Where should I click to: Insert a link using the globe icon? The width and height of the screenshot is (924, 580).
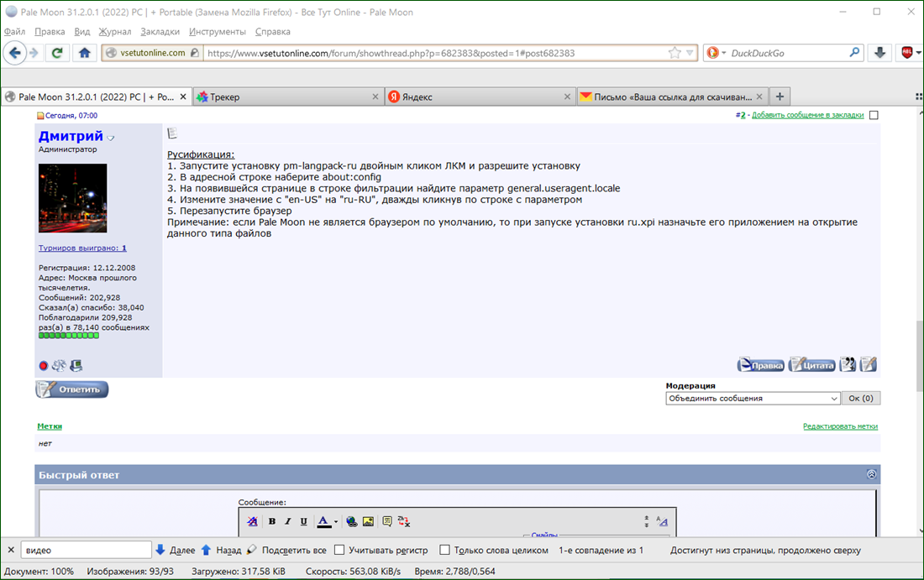pyautogui.click(x=352, y=521)
